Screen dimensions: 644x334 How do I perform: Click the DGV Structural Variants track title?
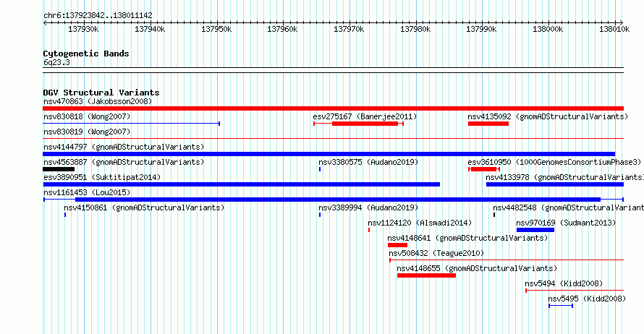pos(101,93)
